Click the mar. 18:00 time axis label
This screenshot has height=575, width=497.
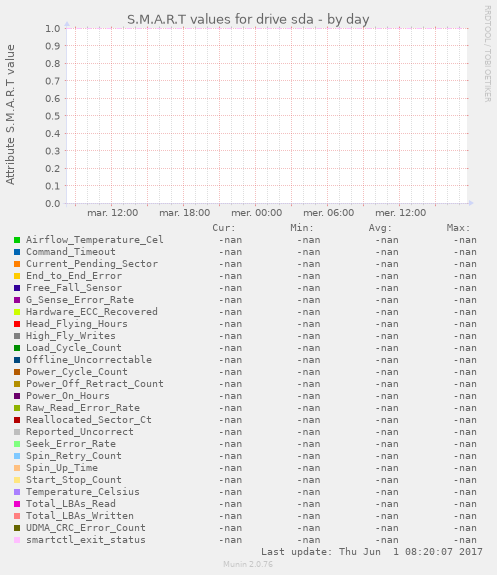pyautogui.click(x=185, y=213)
